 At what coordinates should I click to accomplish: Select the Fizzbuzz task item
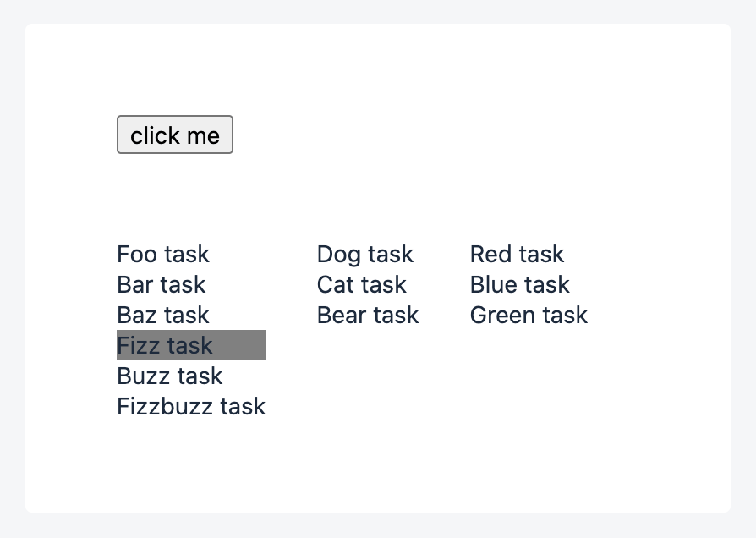pos(191,406)
